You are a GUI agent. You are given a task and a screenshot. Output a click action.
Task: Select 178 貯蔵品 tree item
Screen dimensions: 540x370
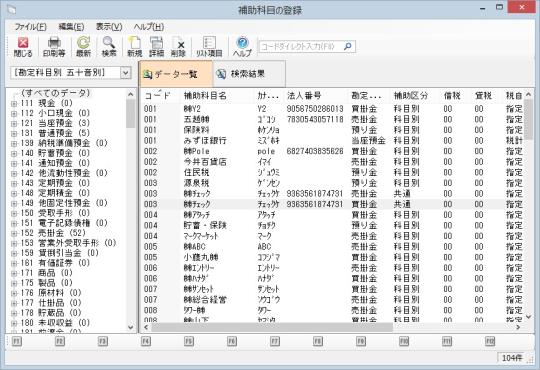(51, 313)
